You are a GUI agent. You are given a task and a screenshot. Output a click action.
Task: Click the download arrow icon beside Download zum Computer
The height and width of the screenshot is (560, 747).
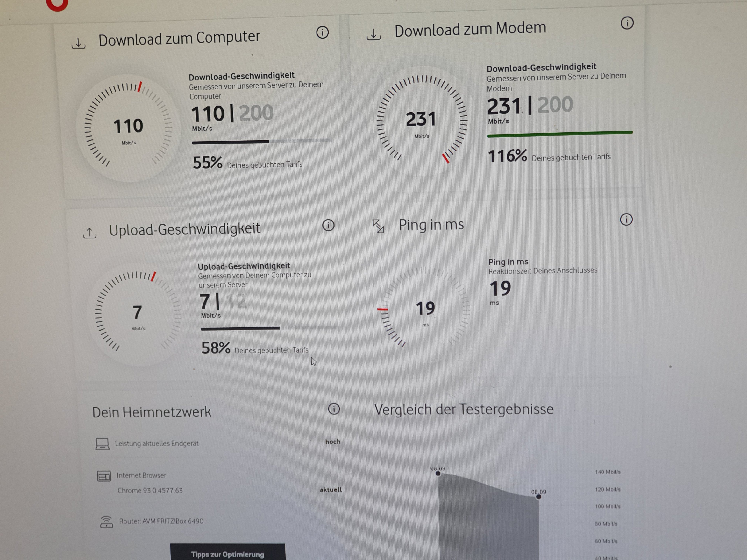pyautogui.click(x=78, y=44)
